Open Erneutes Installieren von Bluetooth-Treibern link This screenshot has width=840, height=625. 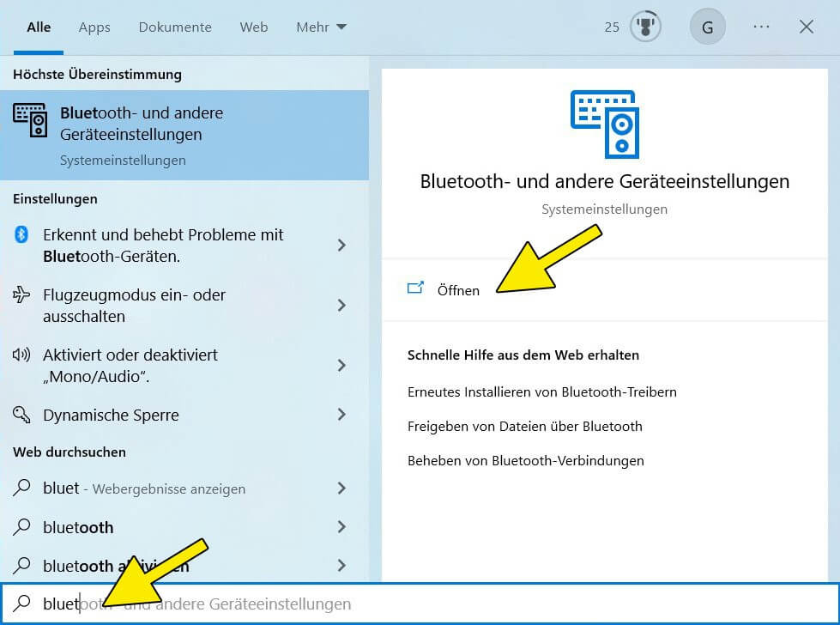(x=541, y=391)
